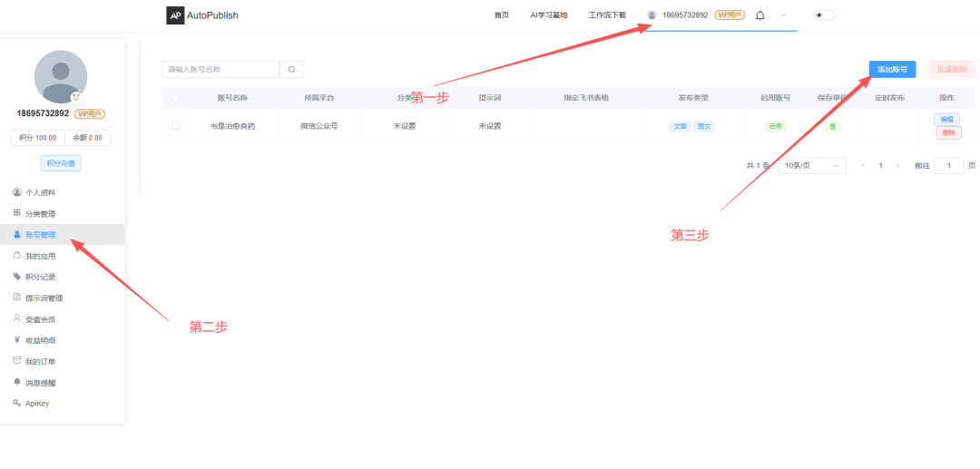Click the 积分充值 button

[x=61, y=163]
